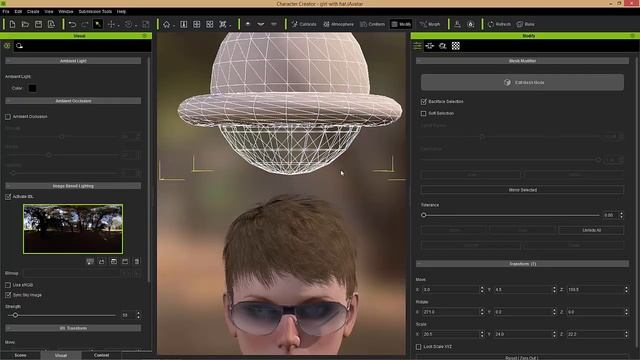Click the Home camera view icon
Viewport: 640px width, 360px height.
(167, 24)
